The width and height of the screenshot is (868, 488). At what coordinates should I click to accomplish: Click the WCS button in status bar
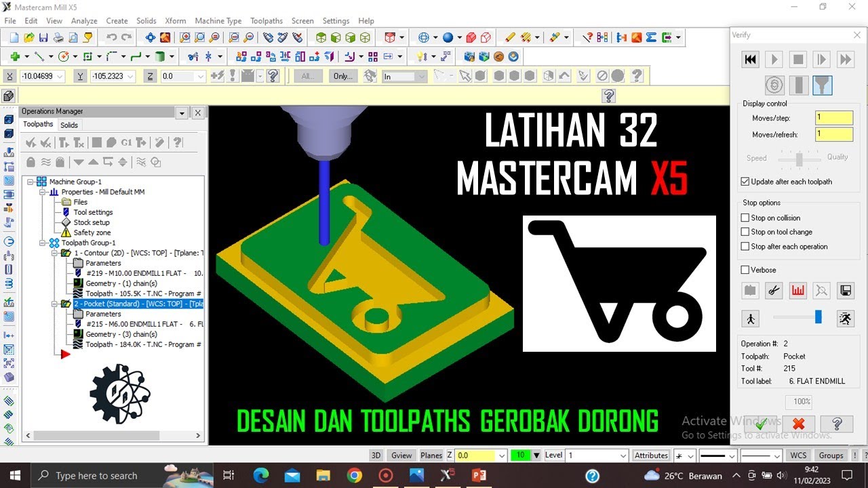(x=798, y=455)
